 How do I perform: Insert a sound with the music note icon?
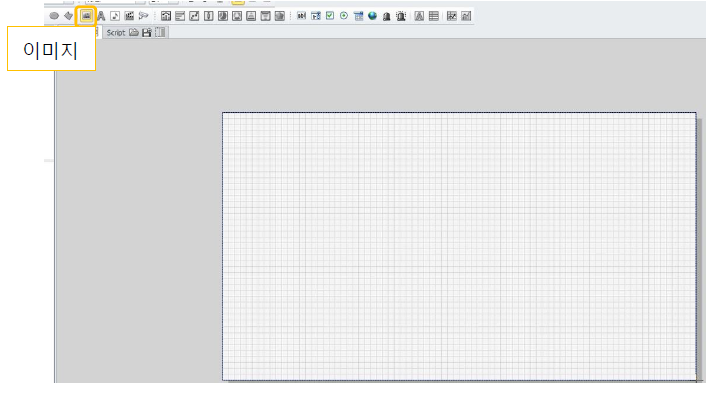point(115,16)
